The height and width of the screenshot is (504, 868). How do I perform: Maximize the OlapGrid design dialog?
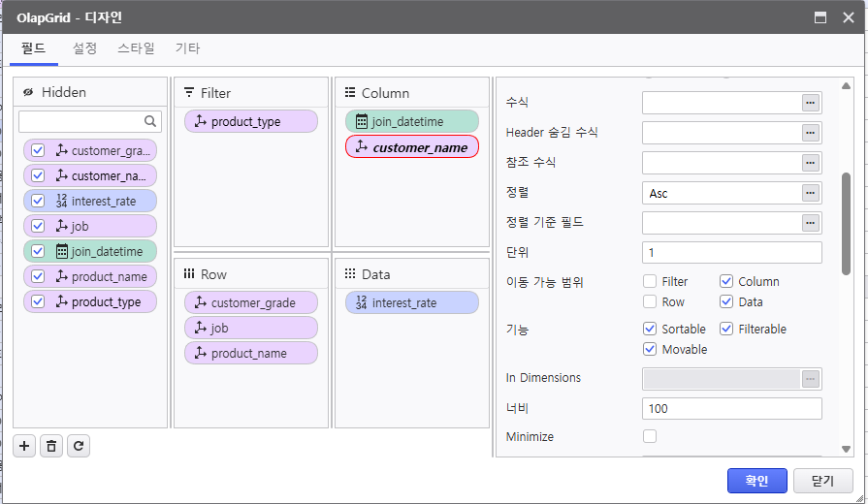click(x=820, y=17)
